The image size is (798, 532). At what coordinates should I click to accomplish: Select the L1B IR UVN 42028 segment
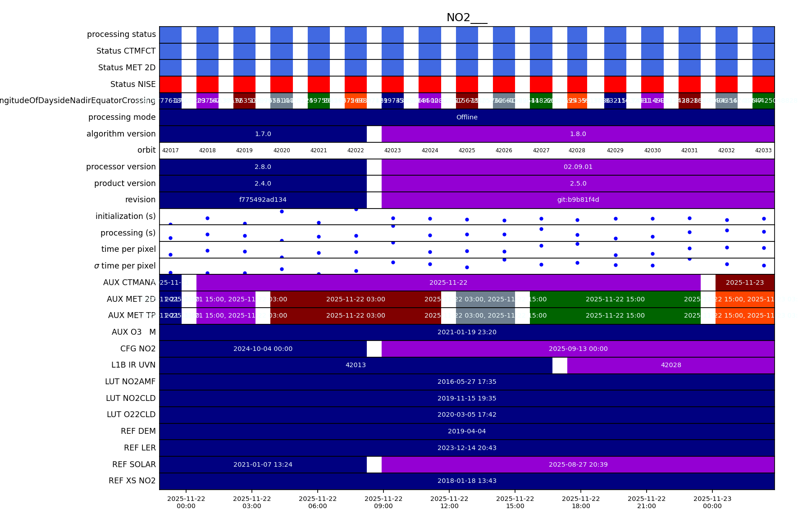pos(670,365)
